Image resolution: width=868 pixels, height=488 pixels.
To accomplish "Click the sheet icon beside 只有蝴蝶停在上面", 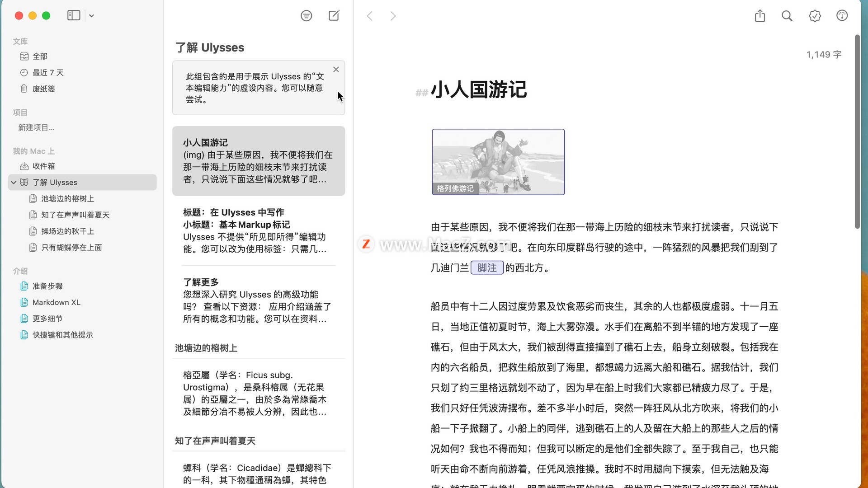I will tap(33, 248).
